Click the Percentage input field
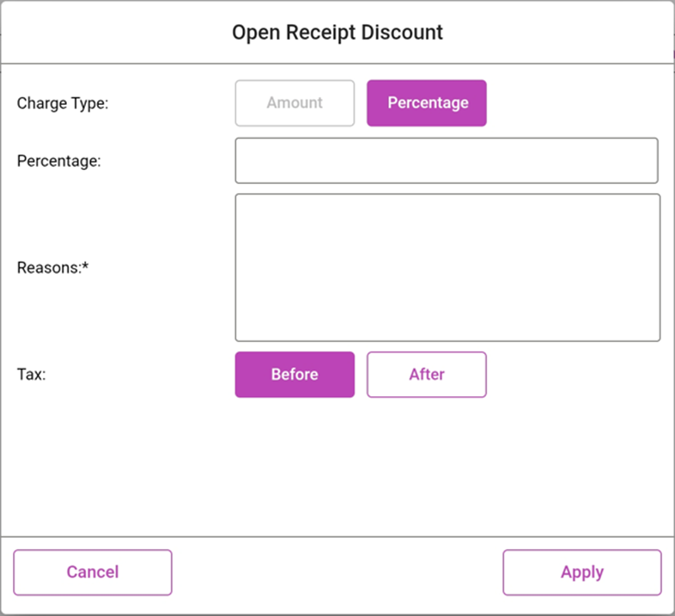 click(x=447, y=161)
